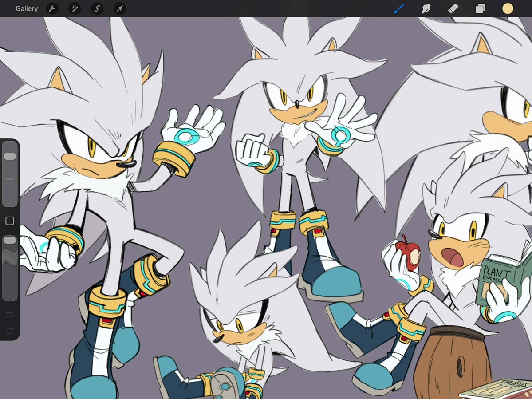Screen dimensions: 532x399
Task: Adjust the brush opacity slider
Action: tap(9, 240)
